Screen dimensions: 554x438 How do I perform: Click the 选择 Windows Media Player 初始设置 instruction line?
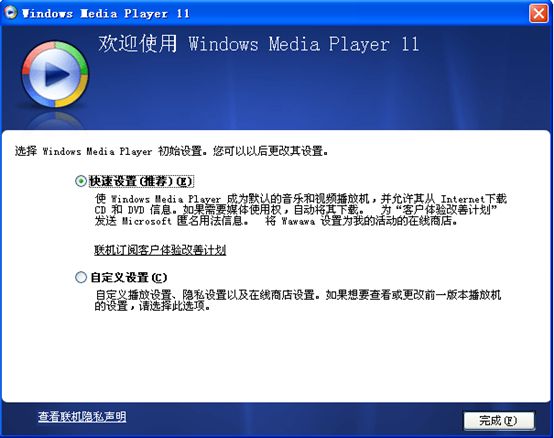point(172,151)
